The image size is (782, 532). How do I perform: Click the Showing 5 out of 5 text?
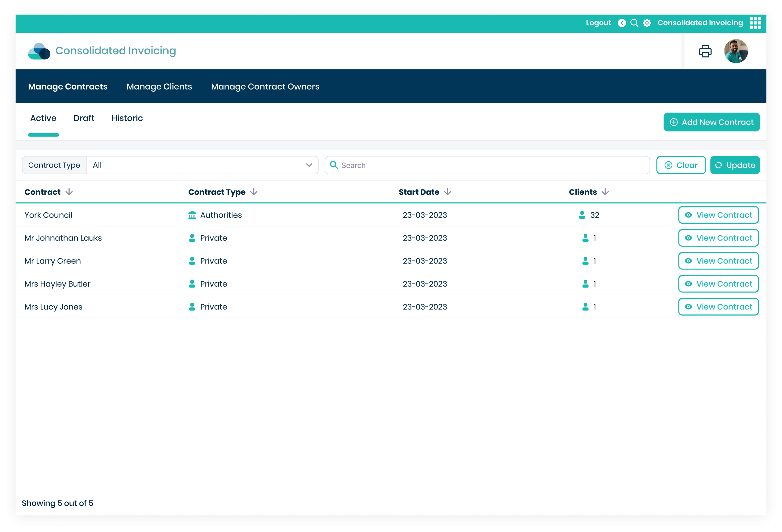point(57,503)
